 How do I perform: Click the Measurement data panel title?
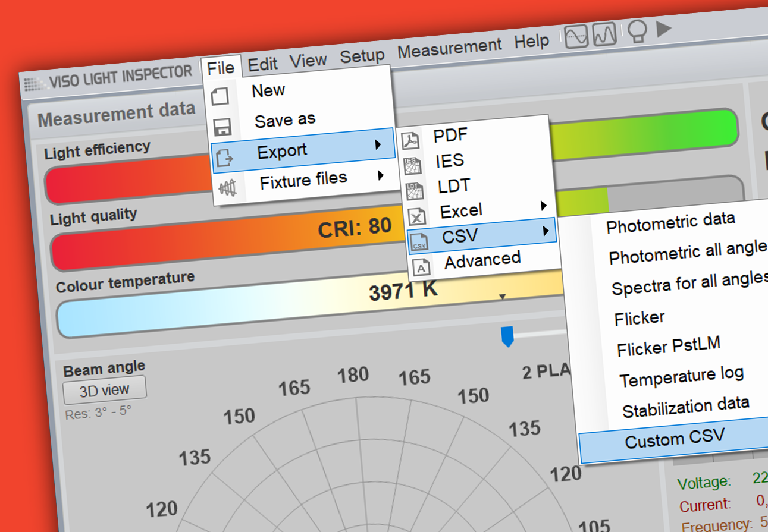click(x=117, y=114)
